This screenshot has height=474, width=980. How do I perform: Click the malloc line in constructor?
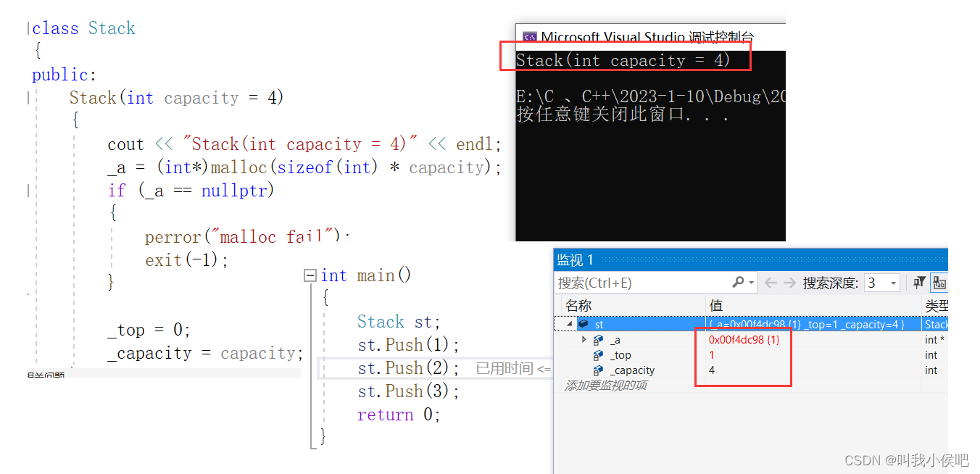coord(304,167)
